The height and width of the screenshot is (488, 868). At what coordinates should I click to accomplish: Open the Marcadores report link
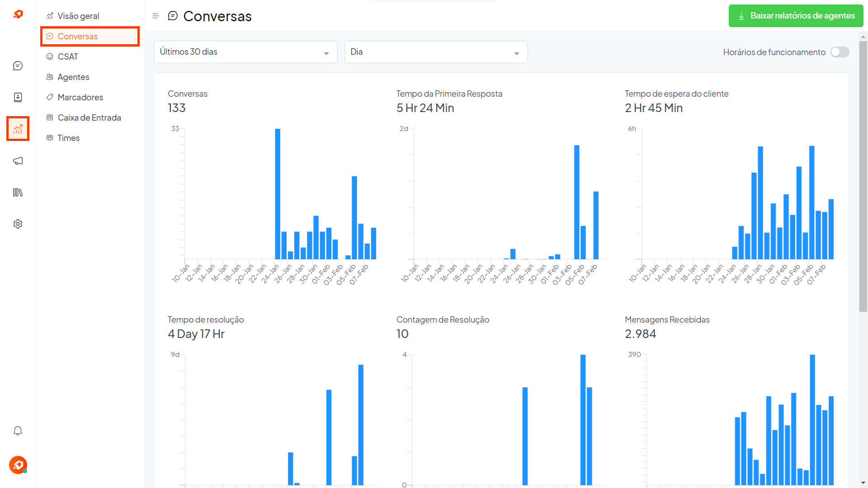(x=80, y=97)
